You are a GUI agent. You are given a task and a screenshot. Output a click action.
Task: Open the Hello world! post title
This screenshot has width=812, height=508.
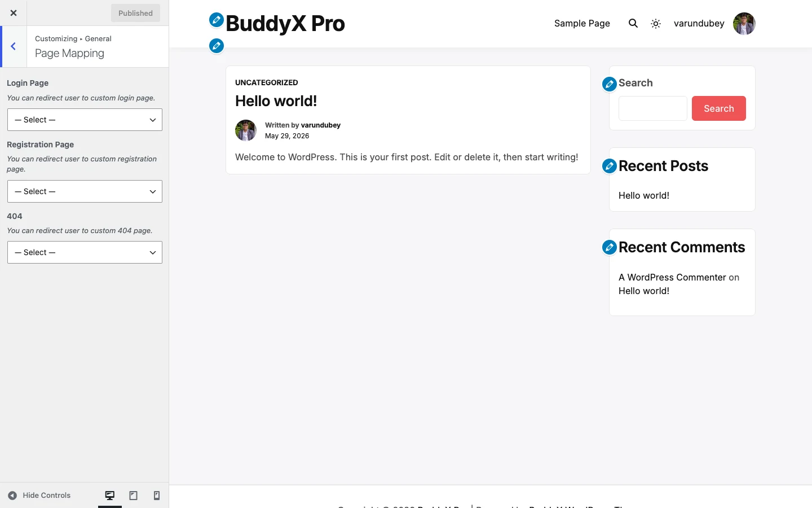coord(276,101)
